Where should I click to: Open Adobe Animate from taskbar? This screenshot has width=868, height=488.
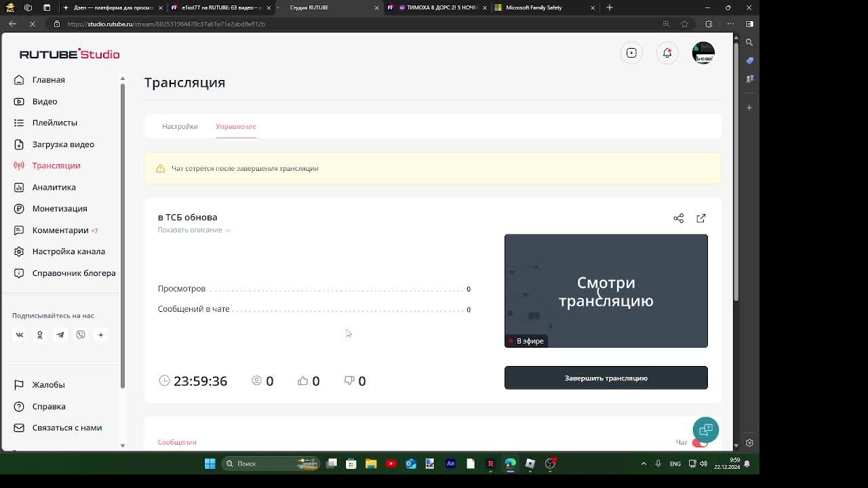tap(450, 464)
